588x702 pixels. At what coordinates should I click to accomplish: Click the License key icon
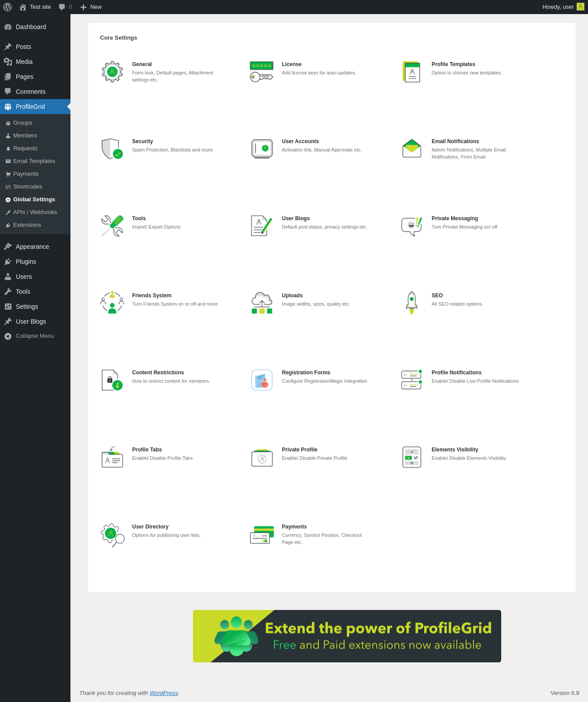coord(262,72)
